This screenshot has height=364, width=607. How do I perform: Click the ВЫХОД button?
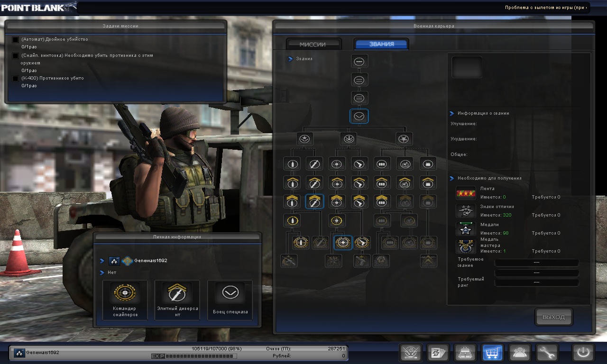553,317
